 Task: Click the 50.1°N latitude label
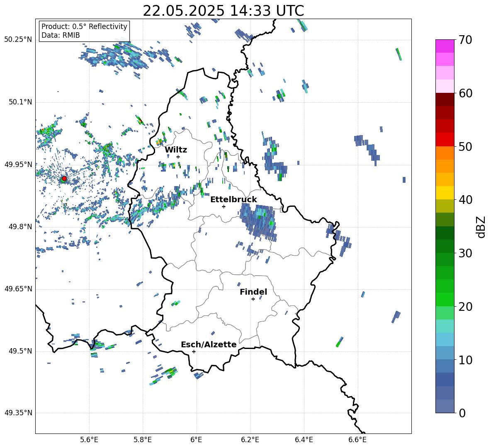pyautogui.click(x=20, y=102)
